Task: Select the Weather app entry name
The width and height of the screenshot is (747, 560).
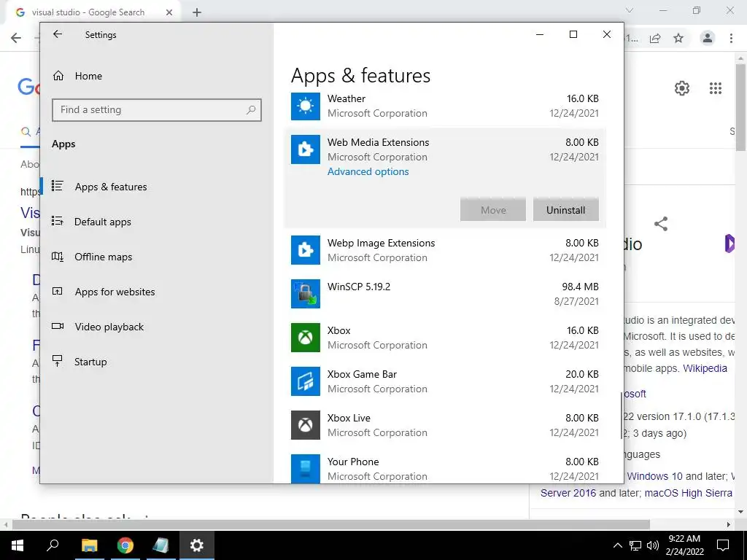Action: 347,98
